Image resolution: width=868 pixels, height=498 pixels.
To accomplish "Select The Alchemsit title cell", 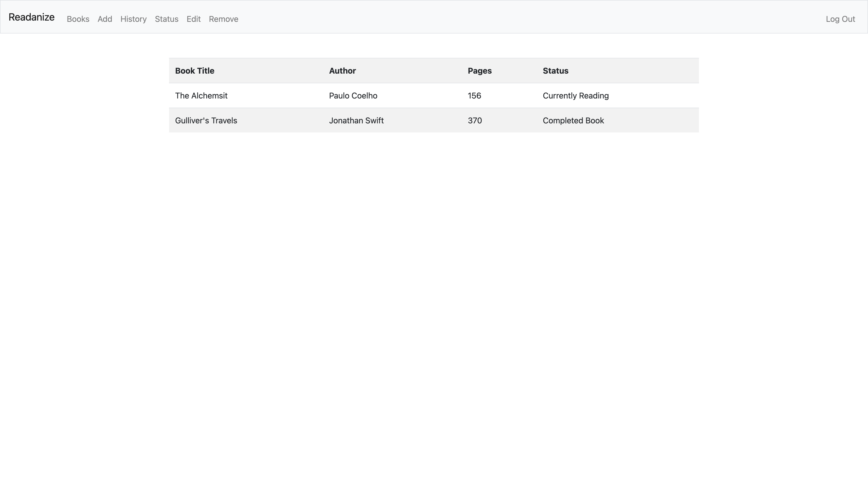I will 201,96.
